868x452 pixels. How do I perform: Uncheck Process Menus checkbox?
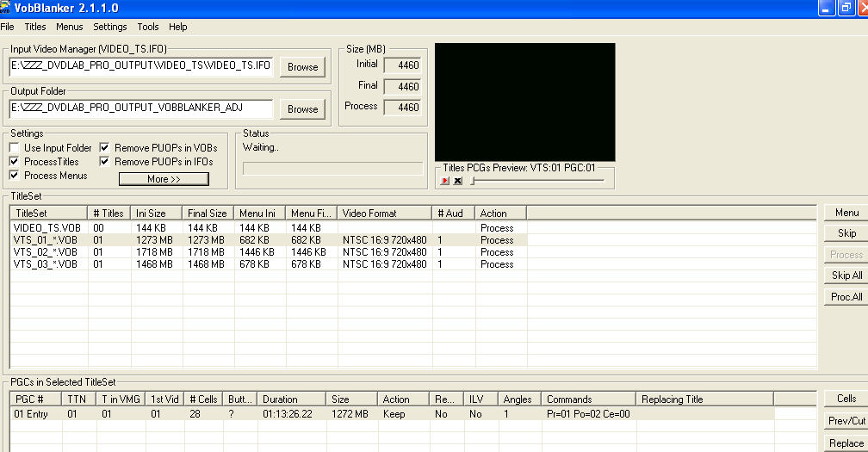tap(15, 176)
